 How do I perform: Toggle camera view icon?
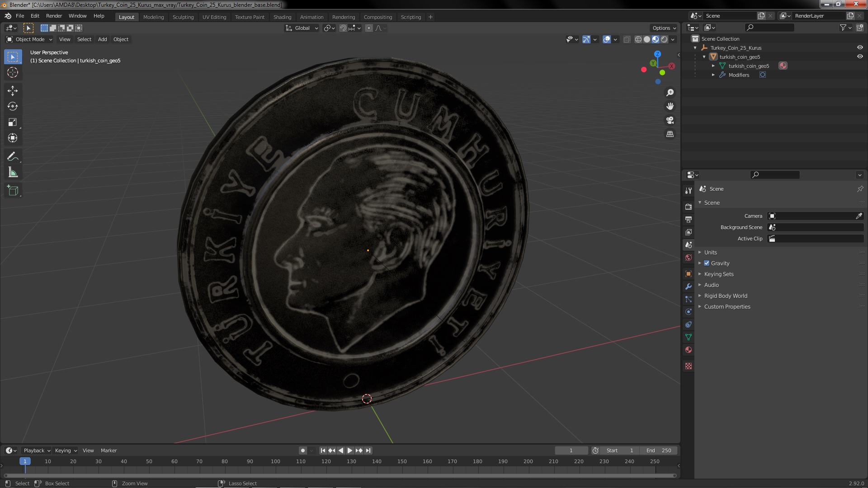[670, 120]
